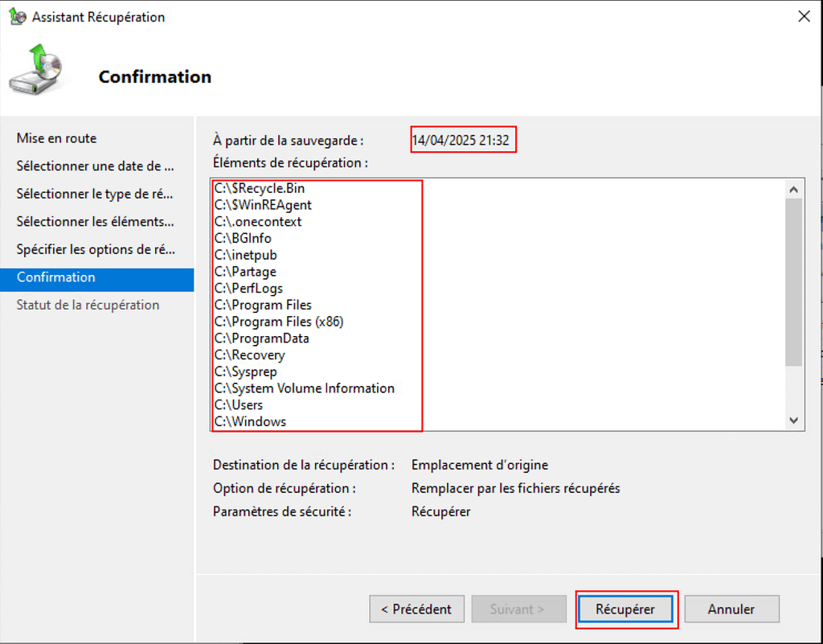
Task: Select the C:\Users list item
Action: pyautogui.click(x=239, y=405)
